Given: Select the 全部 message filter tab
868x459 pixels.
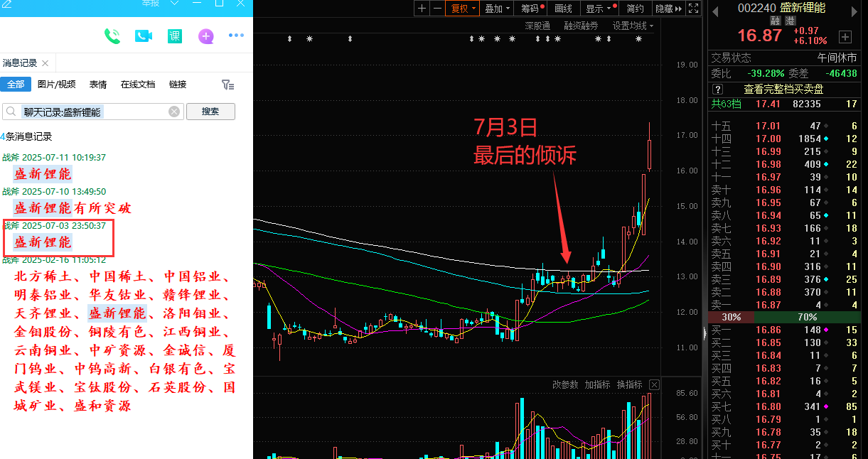Looking at the screenshot, I should pos(16,85).
